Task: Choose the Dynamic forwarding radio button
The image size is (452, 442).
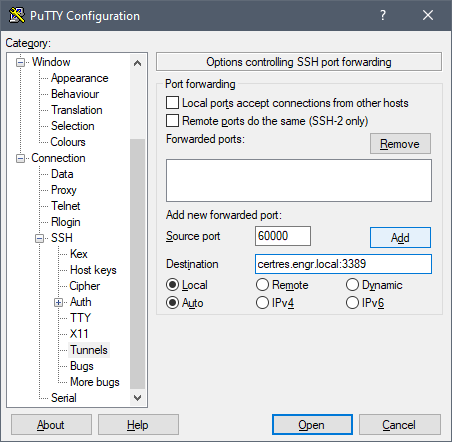Action: (352, 285)
